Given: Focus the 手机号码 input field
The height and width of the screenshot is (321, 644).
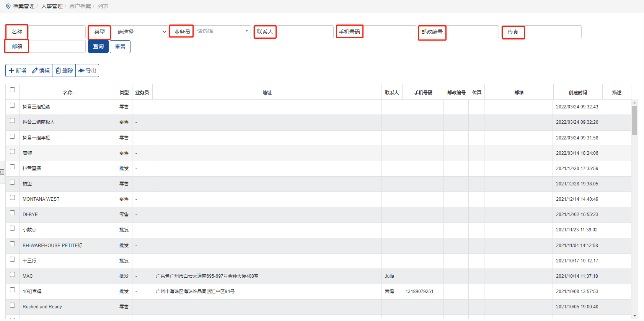Looking at the screenshot, I should point(389,32).
